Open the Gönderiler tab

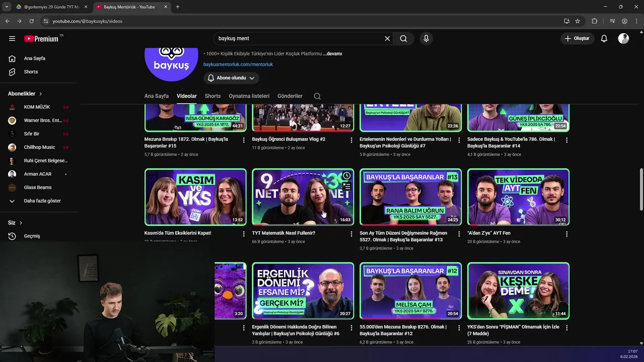290,96
